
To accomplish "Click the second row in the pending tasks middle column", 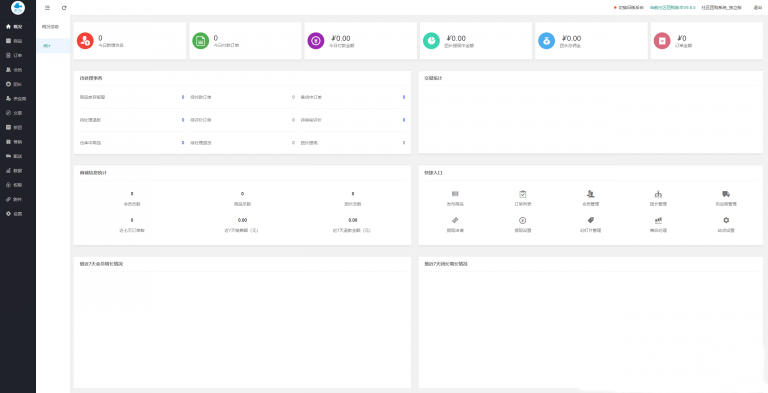I will click(x=242, y=120).
